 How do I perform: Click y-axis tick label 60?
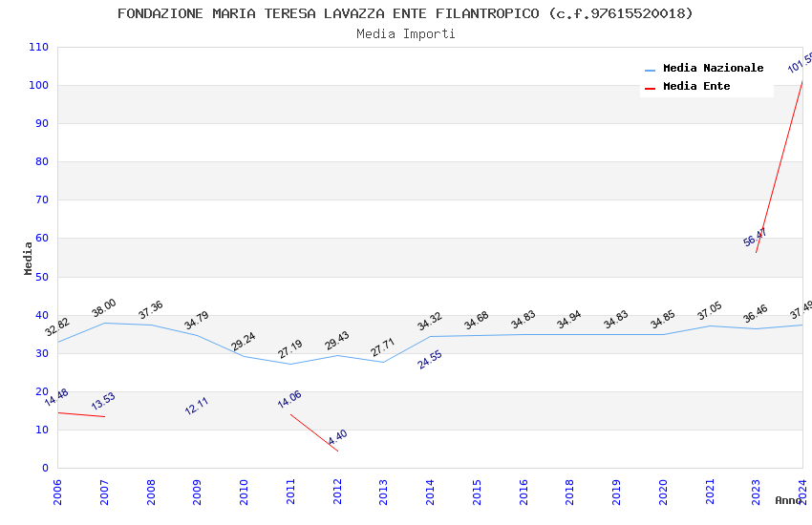(x=42, y=239)
